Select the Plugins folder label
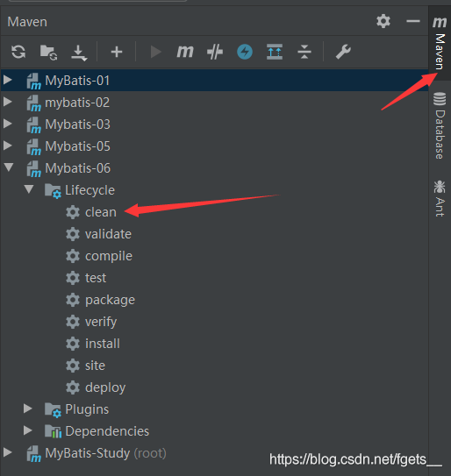451x476 pixels. point(87,409)
